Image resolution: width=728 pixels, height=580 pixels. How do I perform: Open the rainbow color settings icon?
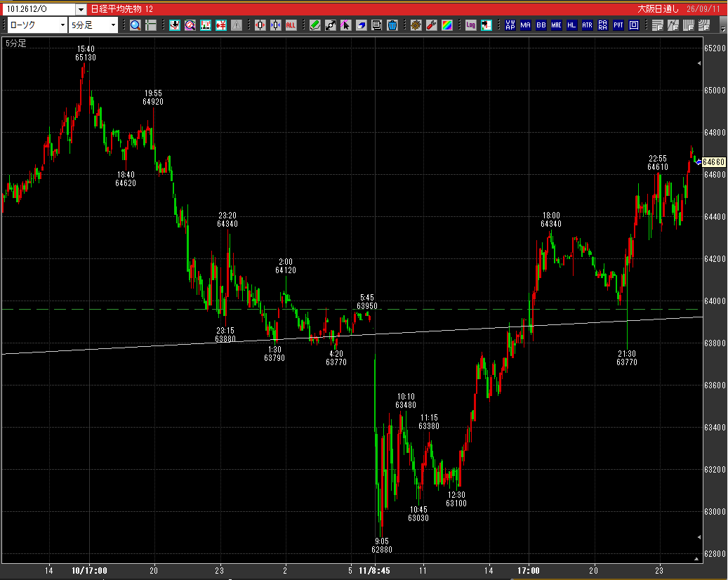(446, 25)
